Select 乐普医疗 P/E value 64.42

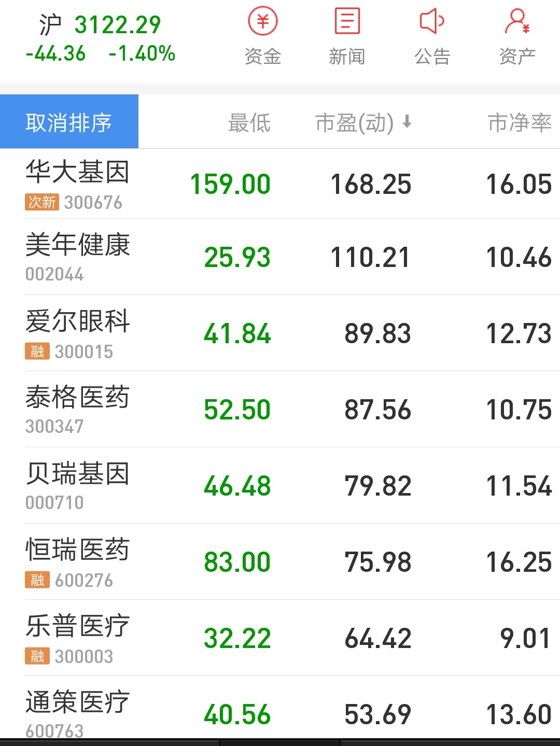(x=378, y=639)
